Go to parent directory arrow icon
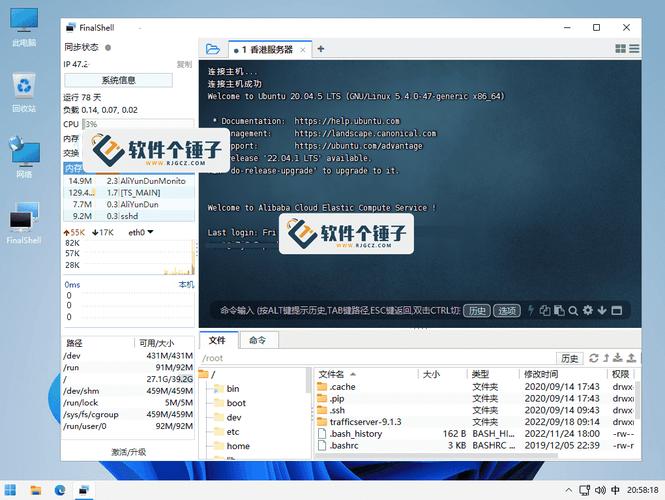The image size is (665, 500). pyautogui.click(x=606, y=358)
